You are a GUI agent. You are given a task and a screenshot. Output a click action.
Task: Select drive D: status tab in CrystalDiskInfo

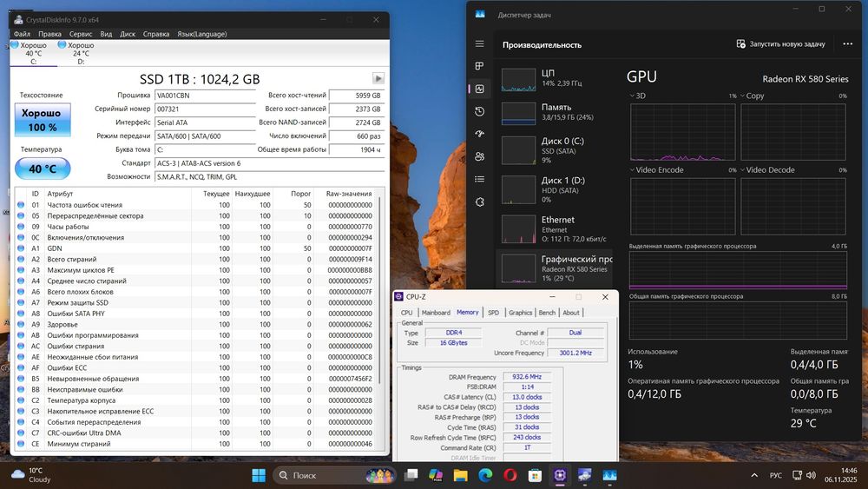click(81, 53)
